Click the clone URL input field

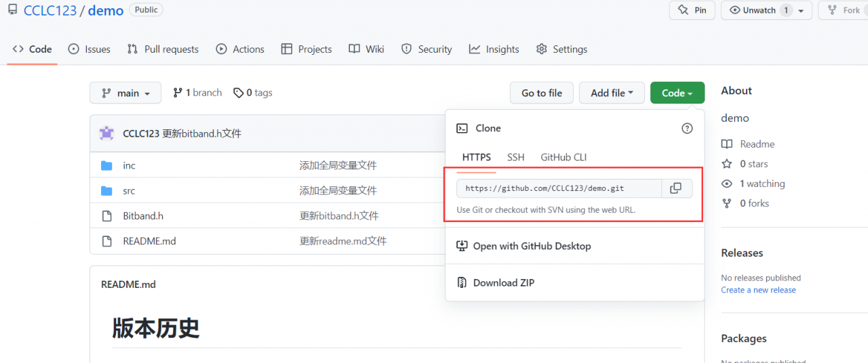(x=559, y=188)
